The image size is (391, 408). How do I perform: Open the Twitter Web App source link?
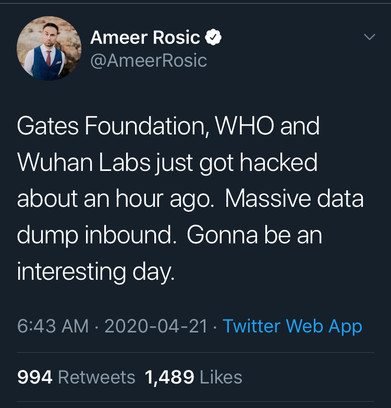tap(292, 326)
